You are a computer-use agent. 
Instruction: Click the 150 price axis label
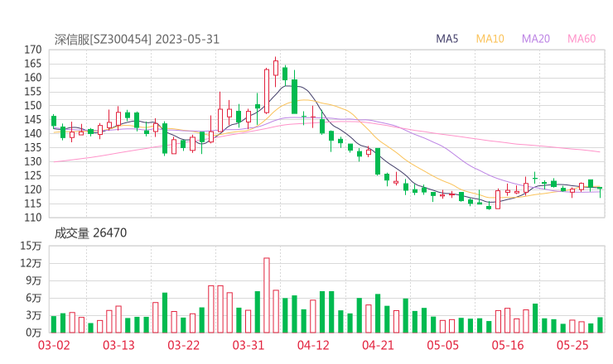coord(33,106)
